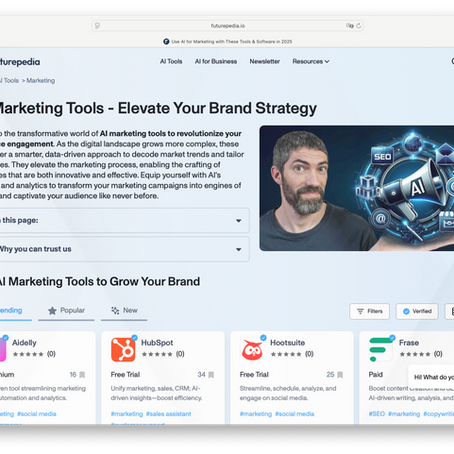Click the Futurepedia logo
The width and height of the screenshot is (454, 454).
pos(20,62)
